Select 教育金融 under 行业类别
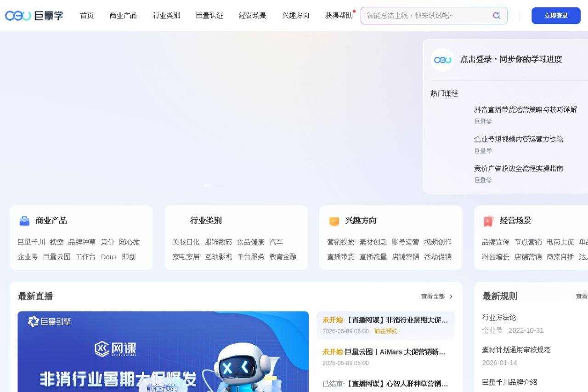The image size is (588, 392). (x=283, y=257)
